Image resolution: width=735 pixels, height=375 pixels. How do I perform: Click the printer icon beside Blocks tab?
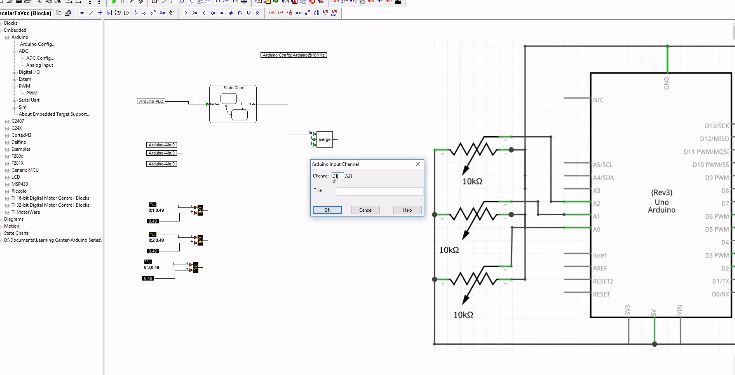coord(68,13)
